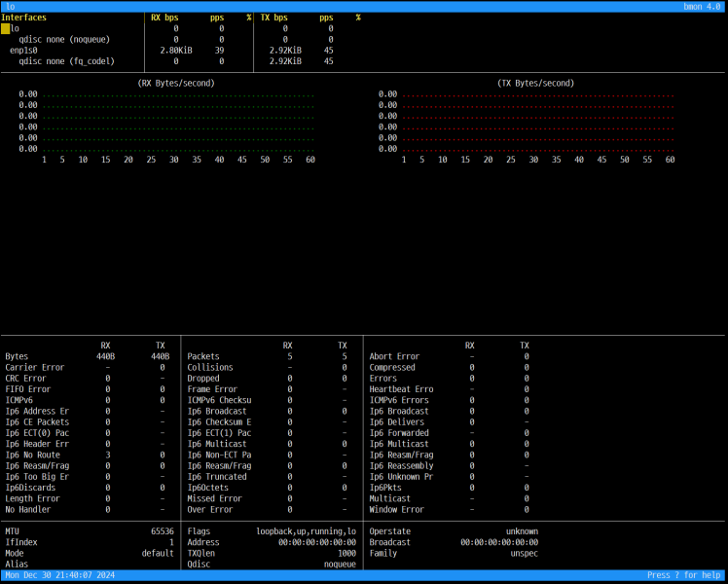The height and width of the screenshot is (584, 728).
Task: Click the Ip6 No Route label
Action: point(32,455)
